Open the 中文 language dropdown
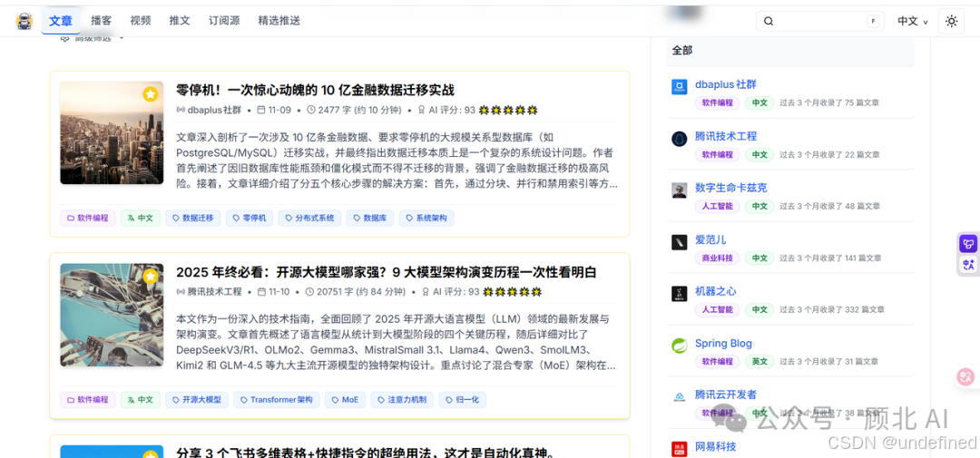The width and height of the screenshot is (980, 458). tap(913, 21)
